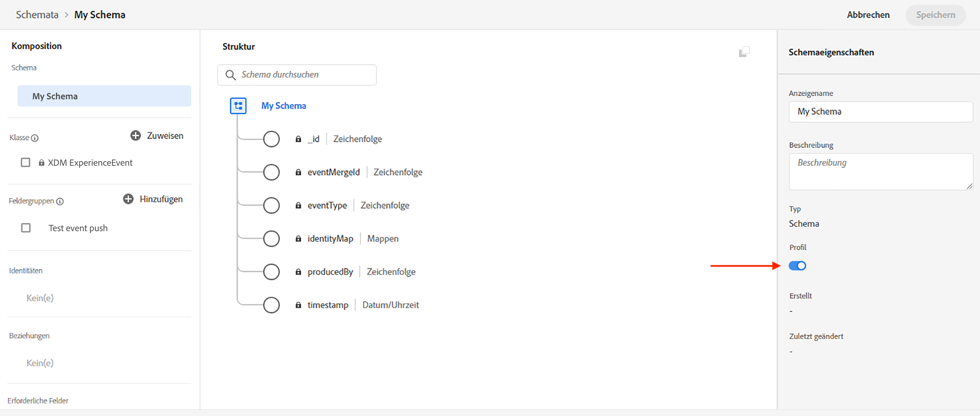Check the XDM ExperienceEvent checkbox
The width and height of the screenshot is (980, 416).
coord(26,162)
